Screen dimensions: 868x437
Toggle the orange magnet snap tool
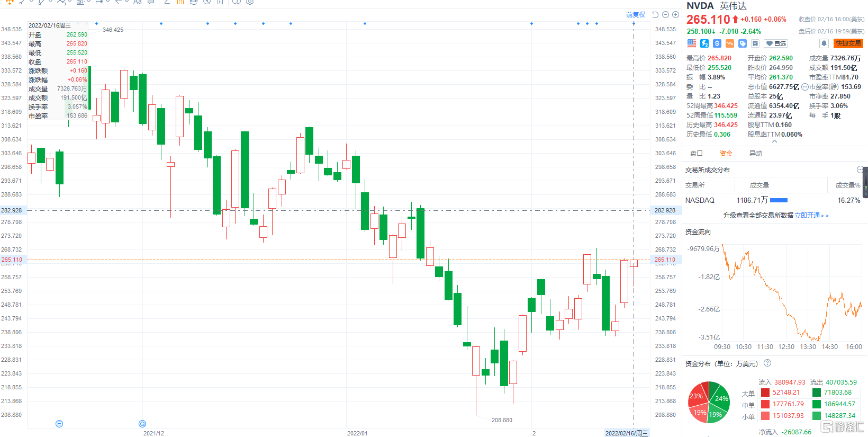tap(180, 2)
